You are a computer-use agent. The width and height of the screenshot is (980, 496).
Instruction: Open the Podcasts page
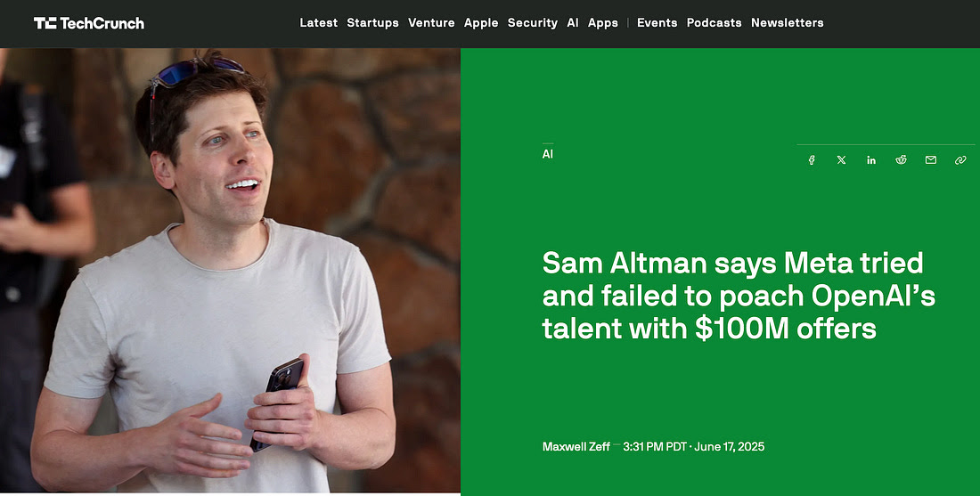pyautogui.click(x=714, y=23)
